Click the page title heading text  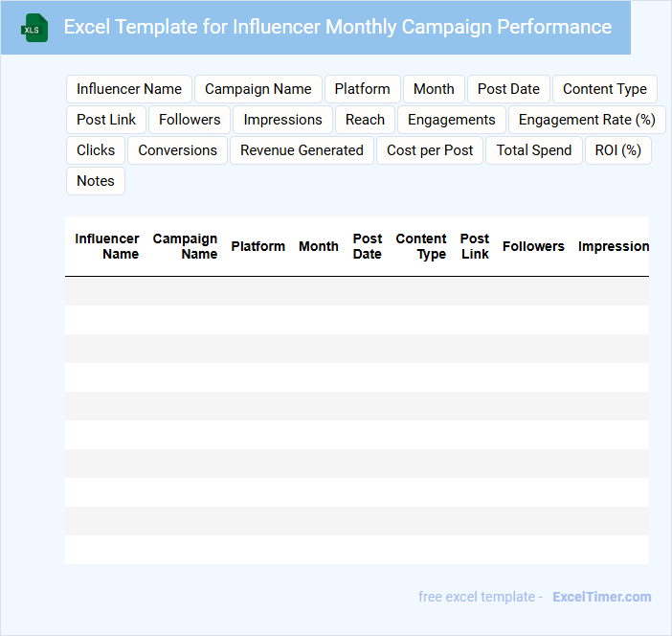click(x=338, y=27)
